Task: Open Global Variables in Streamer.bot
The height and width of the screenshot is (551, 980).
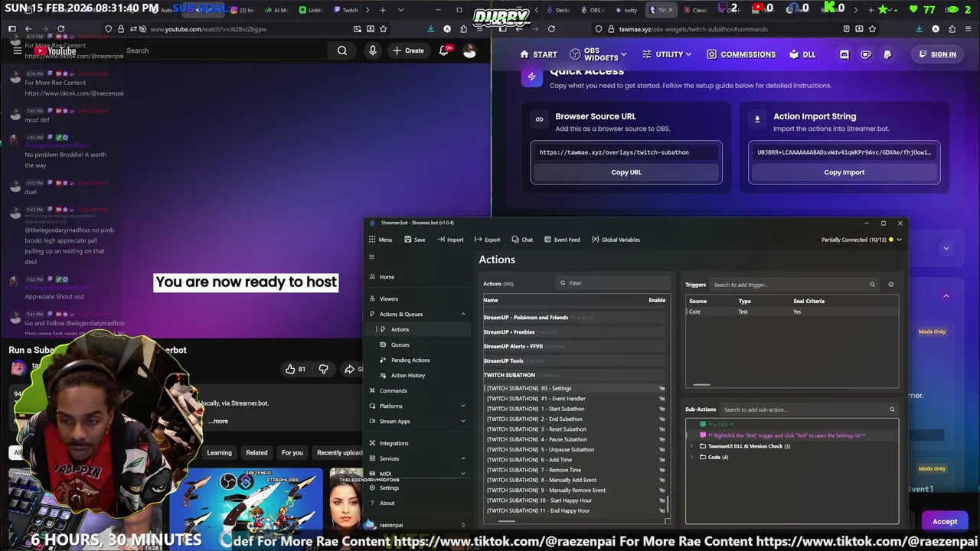Action: 616,240
